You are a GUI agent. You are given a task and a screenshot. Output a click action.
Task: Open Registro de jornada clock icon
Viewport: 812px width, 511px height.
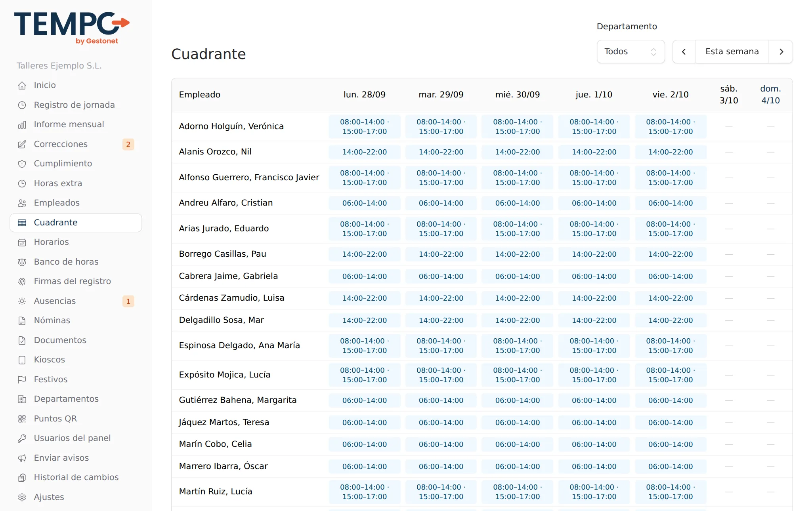[22, 105]
